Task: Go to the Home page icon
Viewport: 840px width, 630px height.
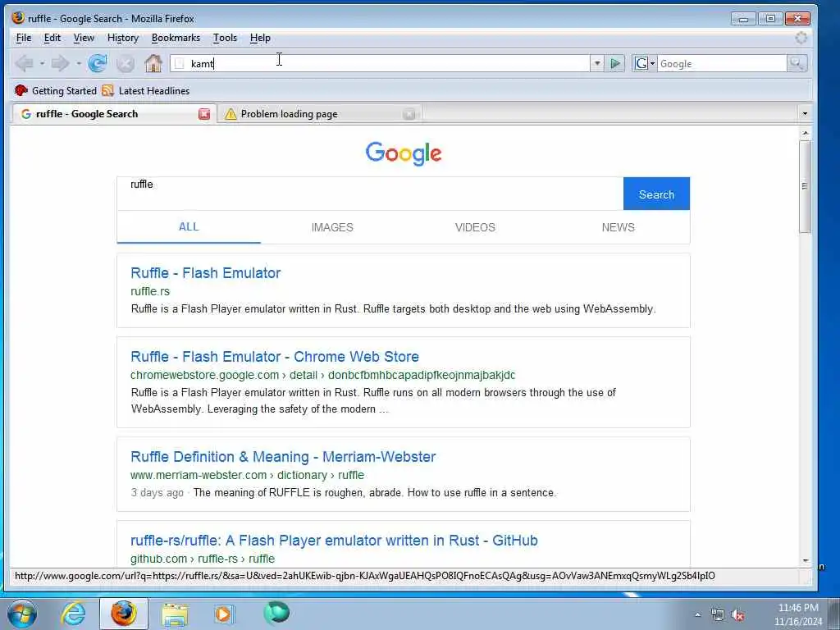Action: 153,63
